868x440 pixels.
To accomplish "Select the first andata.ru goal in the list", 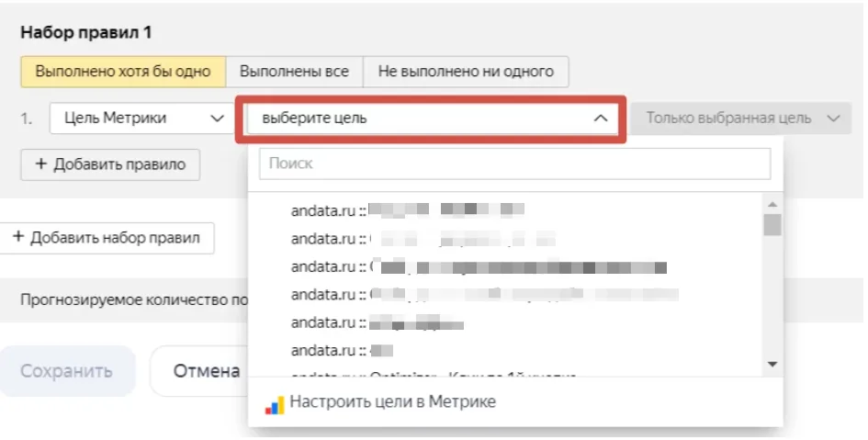I will (408, 209).
